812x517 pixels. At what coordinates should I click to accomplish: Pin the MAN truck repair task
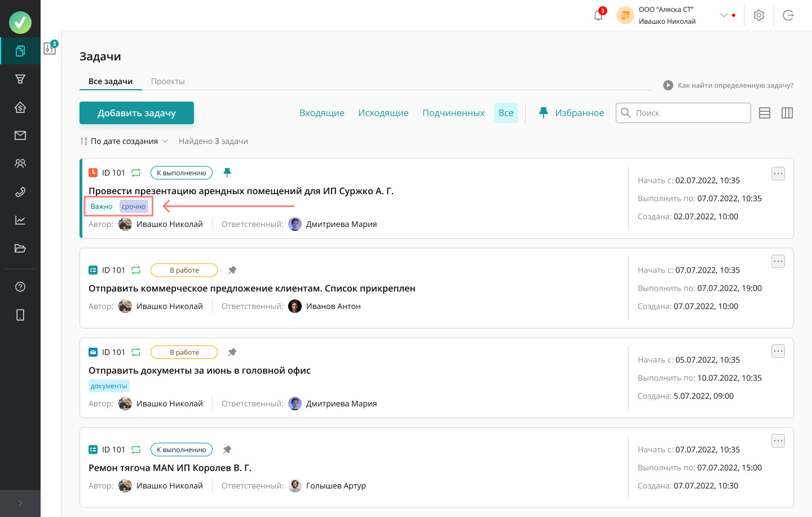click(227, 450)
